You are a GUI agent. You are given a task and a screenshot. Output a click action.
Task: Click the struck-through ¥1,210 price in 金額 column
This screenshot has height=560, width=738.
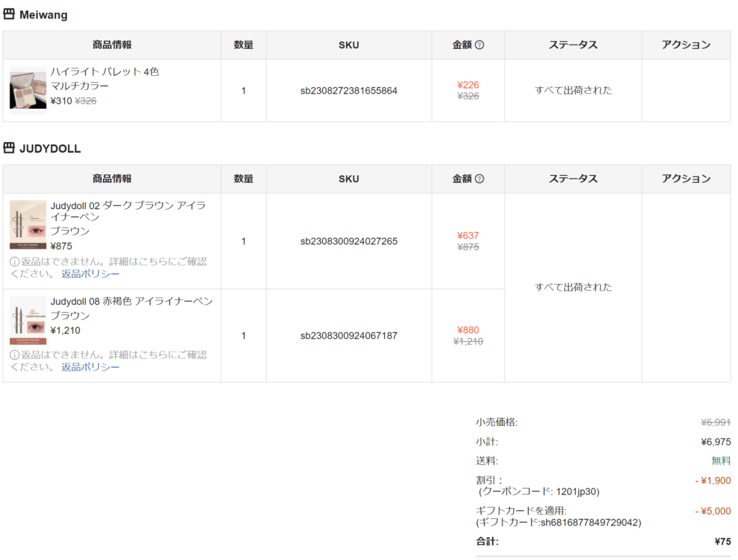point(468,342)
